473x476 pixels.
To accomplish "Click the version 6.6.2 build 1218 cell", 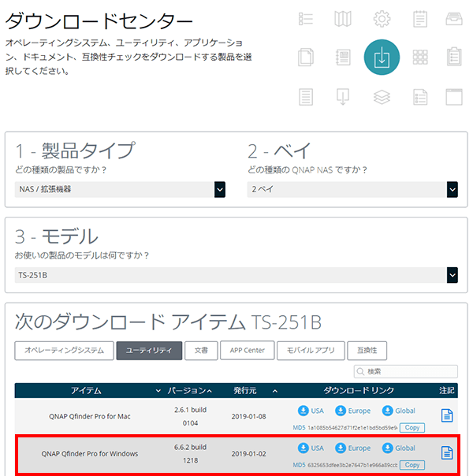I will (x=190, y=454).
